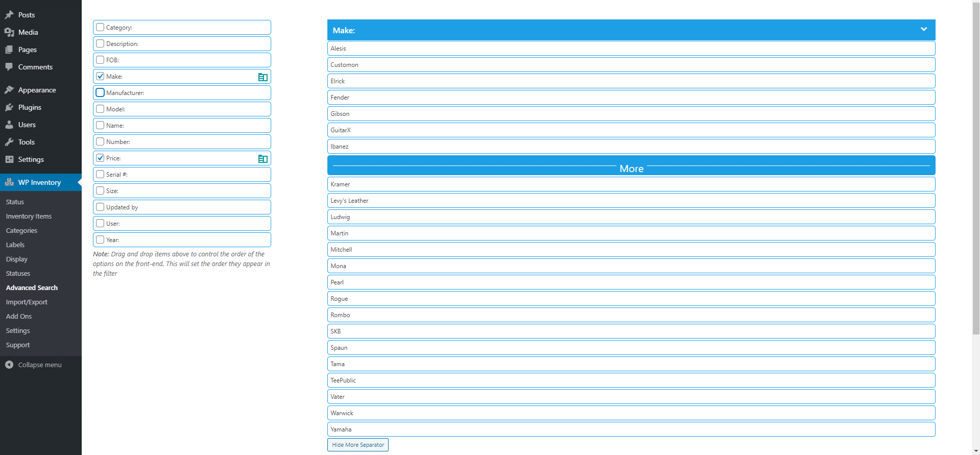This screenshot has width=980, height=455.
Task: Open Labels submenu
Action: click(x=15, y=245)
